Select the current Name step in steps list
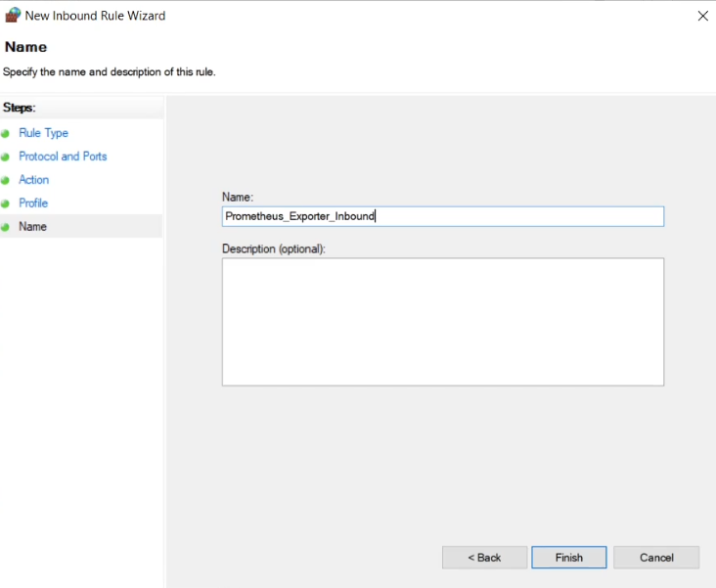The height and width of the screenshot is (588, 716). click(x=32, y=227)
